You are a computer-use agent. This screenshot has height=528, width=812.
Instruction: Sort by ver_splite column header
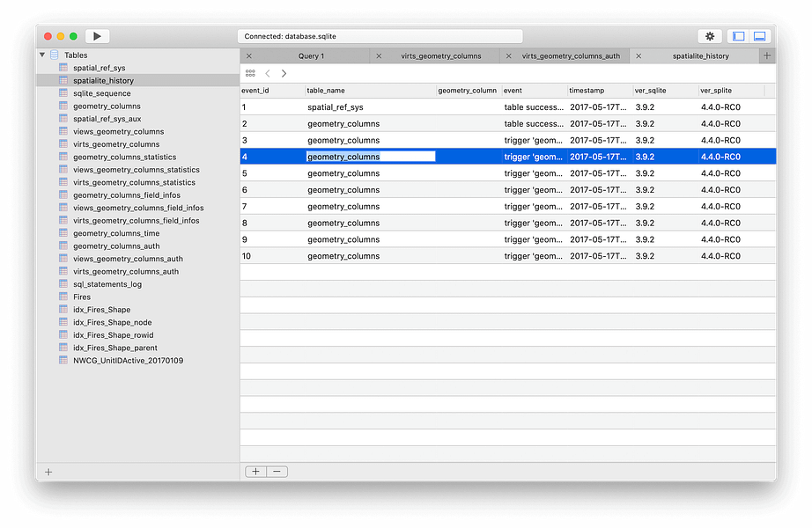[x=731, y=91]
